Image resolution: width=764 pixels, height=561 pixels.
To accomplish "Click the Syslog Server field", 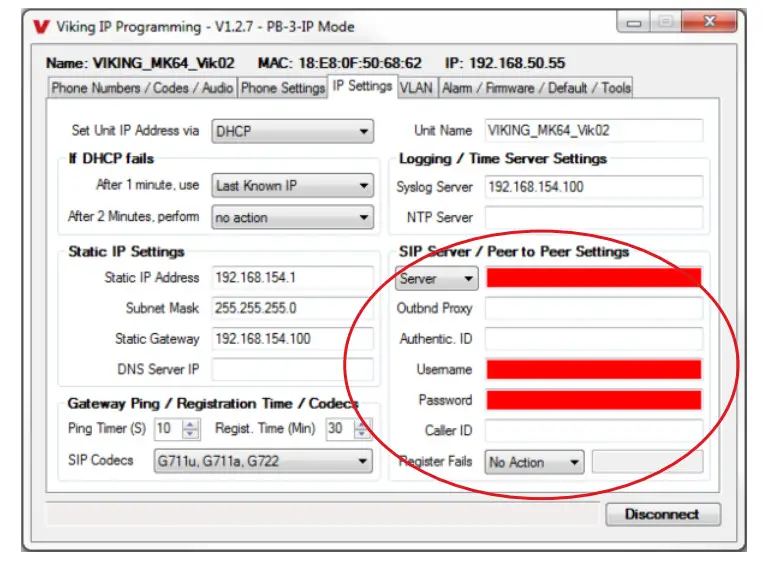I will (x=594, y=187).
